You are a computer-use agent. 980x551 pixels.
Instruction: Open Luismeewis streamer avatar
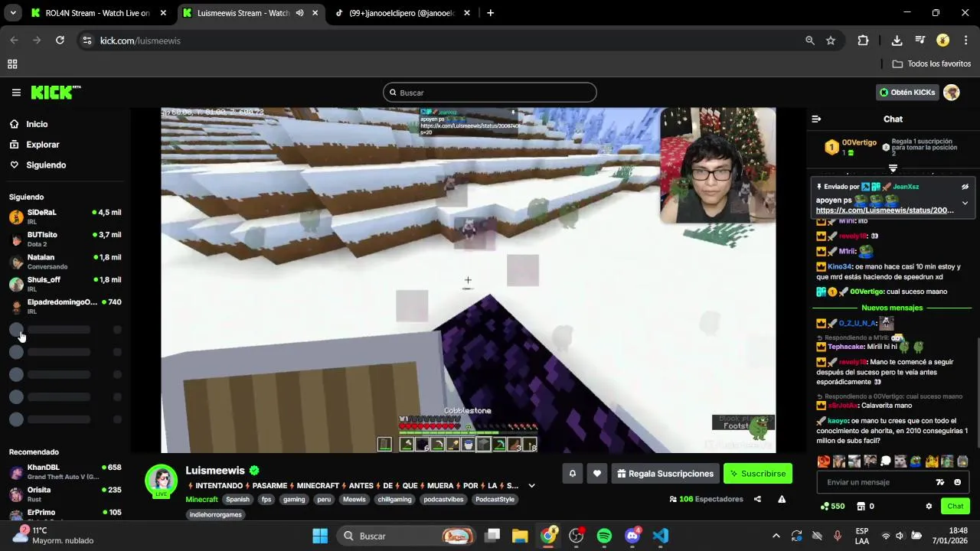[162, 480]
